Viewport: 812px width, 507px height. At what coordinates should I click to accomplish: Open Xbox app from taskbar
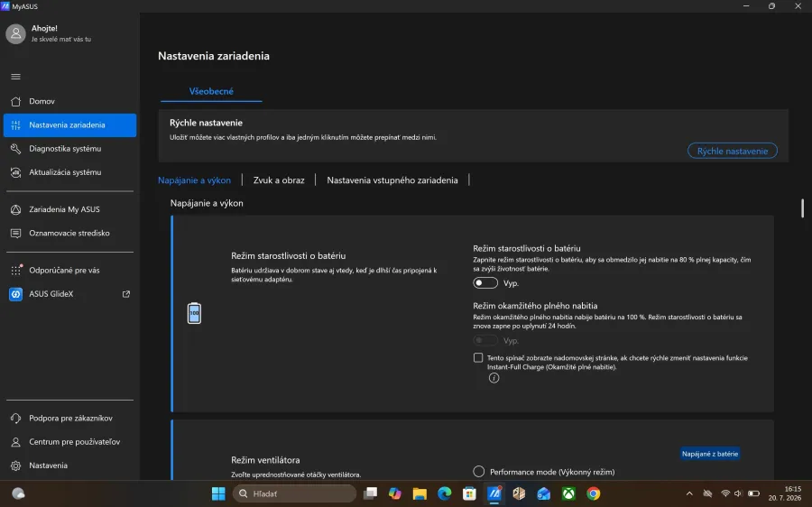pos(568,493)
